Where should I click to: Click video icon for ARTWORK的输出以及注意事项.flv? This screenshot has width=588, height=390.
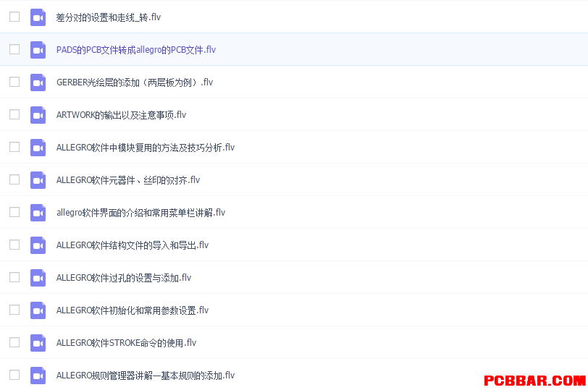point(38,115)
